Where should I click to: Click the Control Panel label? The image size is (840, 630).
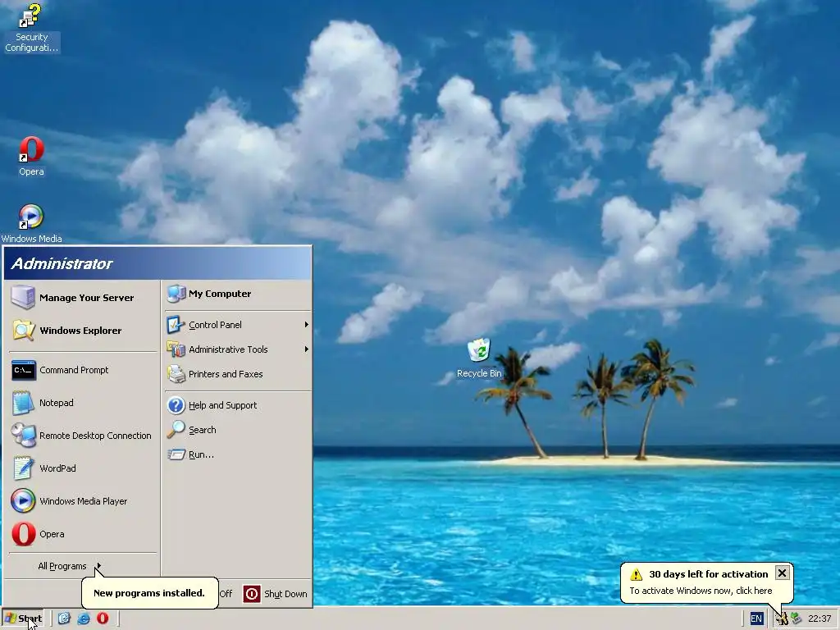[x=215, y=325]
